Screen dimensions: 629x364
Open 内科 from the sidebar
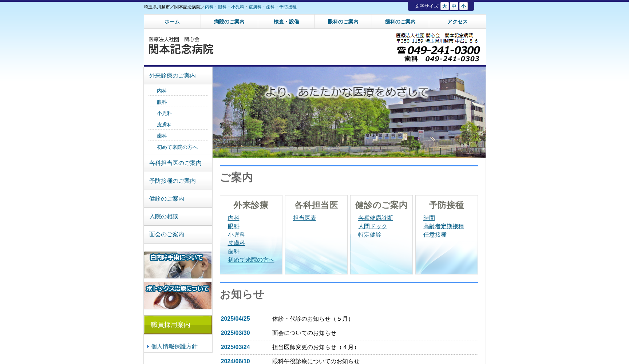click(x=162, y=91)
